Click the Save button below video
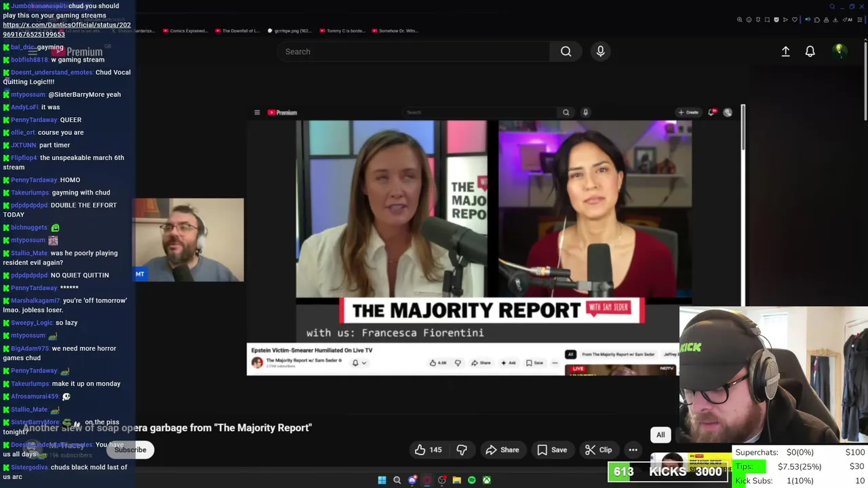 pyautogui.click(x=551, y=450)
